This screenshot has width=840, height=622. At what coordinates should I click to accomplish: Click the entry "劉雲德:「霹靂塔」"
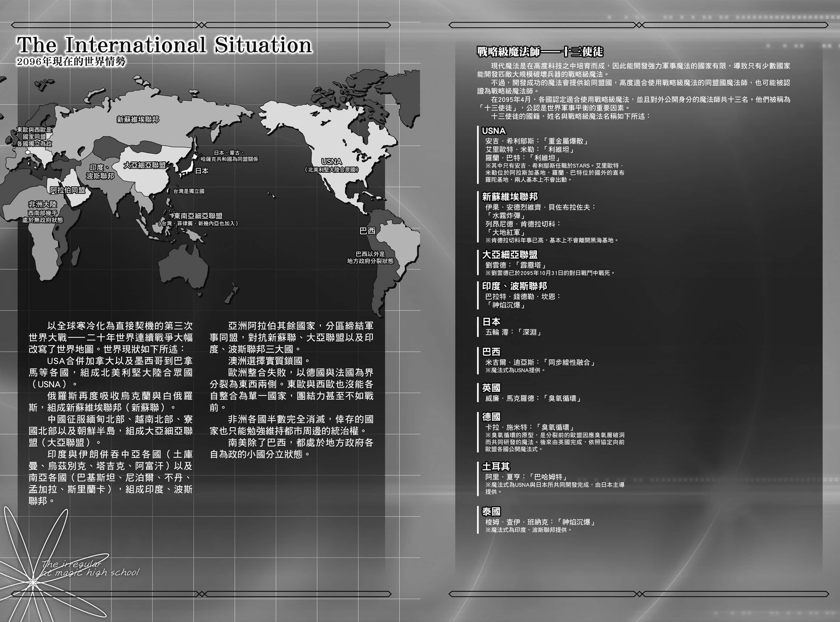tap(516, 265)
